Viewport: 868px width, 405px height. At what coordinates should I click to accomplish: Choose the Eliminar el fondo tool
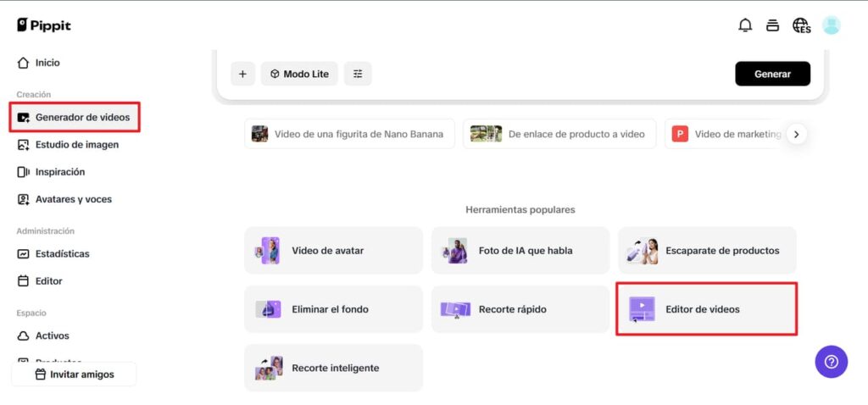(333, 309)
